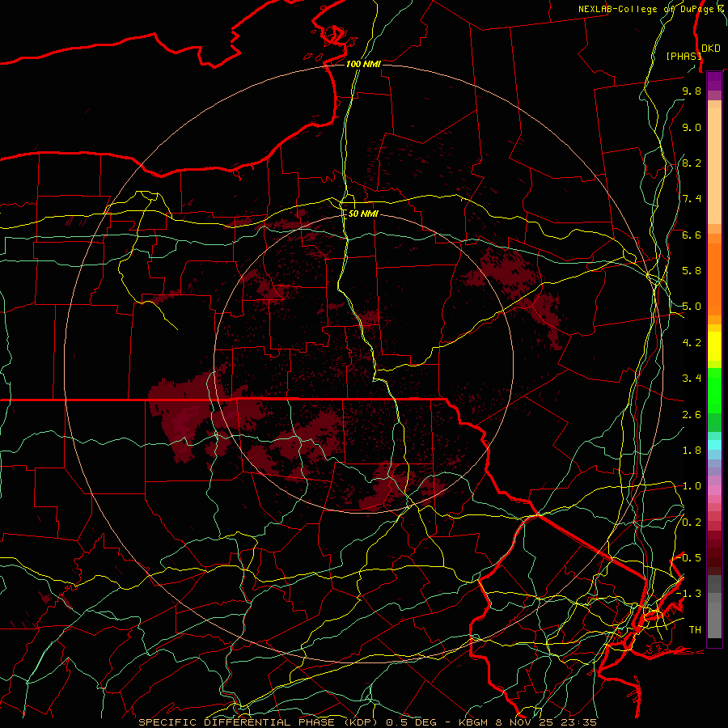The image size is (728, 728).
Task: Click the 1.0 value on the scale
Action: [x=692, y=486]
